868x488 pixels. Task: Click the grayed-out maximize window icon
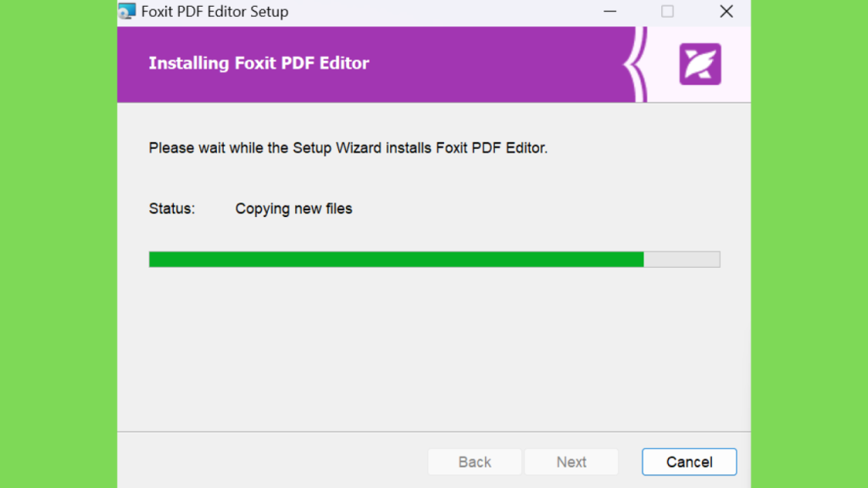tap(667, 11)
